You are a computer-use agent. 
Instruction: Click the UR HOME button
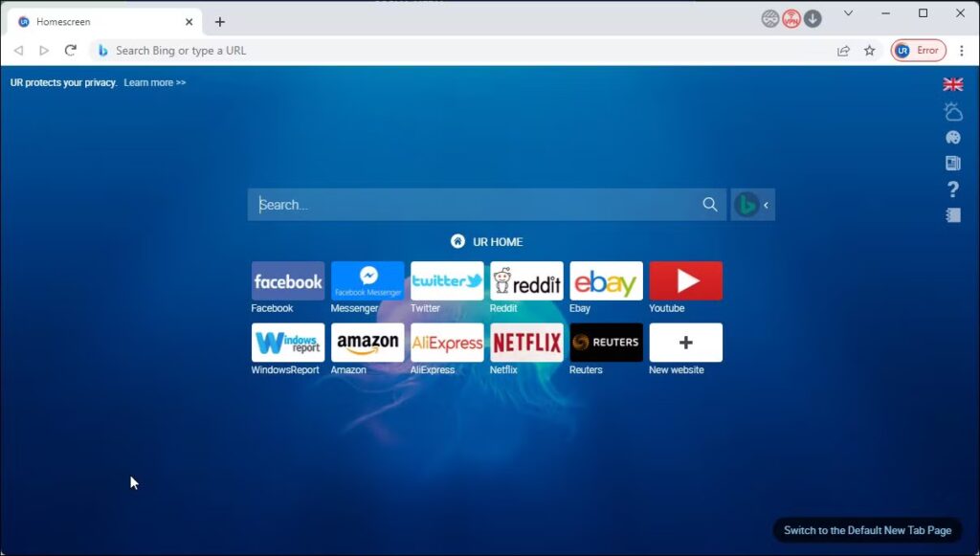[x=486, y=241]
